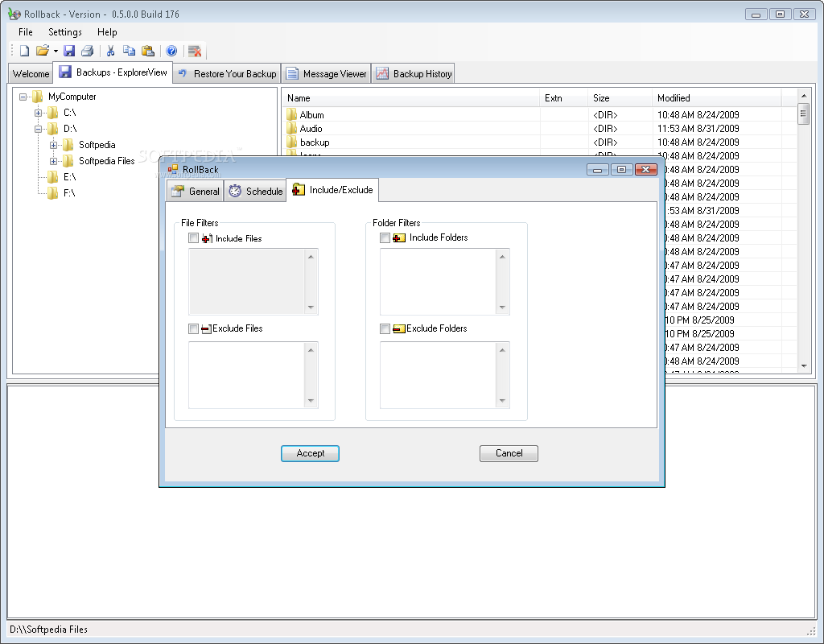
Task: Collapse the D:\ drive node
Action: (38, 129)
